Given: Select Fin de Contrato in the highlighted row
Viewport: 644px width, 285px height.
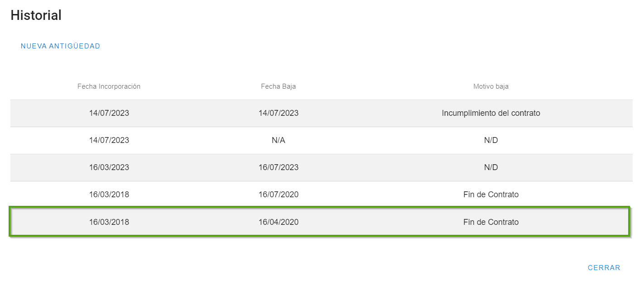Looking at the screenshot, I should coord(490,222).
